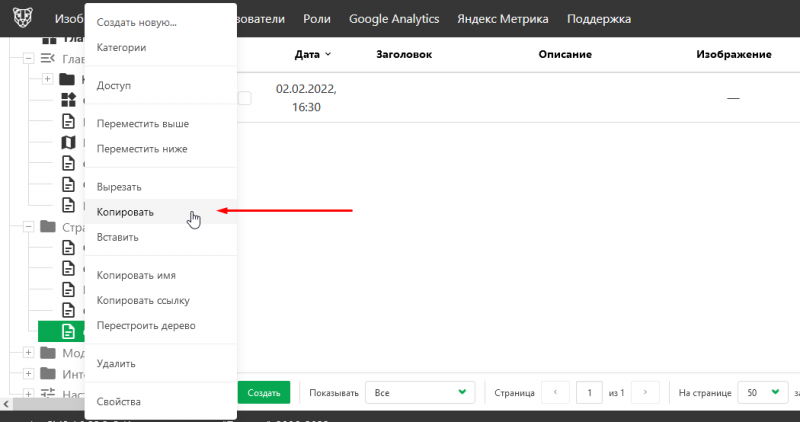This screenshot has width=800, height=422.
Task: Go to the previous page arrow
Action: click(555, 393)
